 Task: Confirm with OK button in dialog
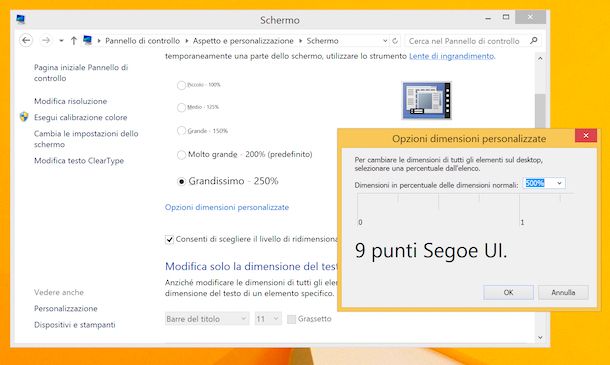pyautogui.click(x=508, y=292)
